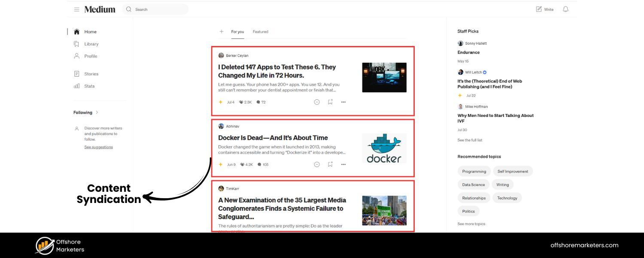
Task: Open your Profile page
Action: [x=91, y=56]
